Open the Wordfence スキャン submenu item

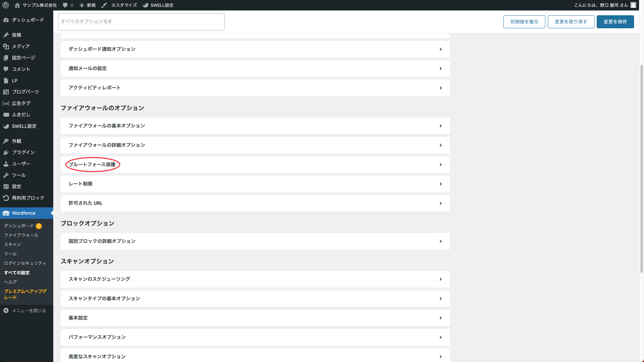coord(12,244)
